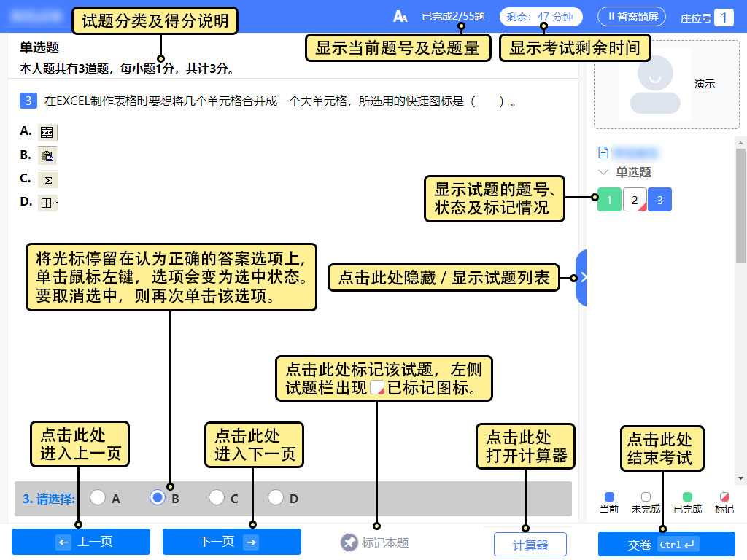Deselect the selected radio button B

158,497
